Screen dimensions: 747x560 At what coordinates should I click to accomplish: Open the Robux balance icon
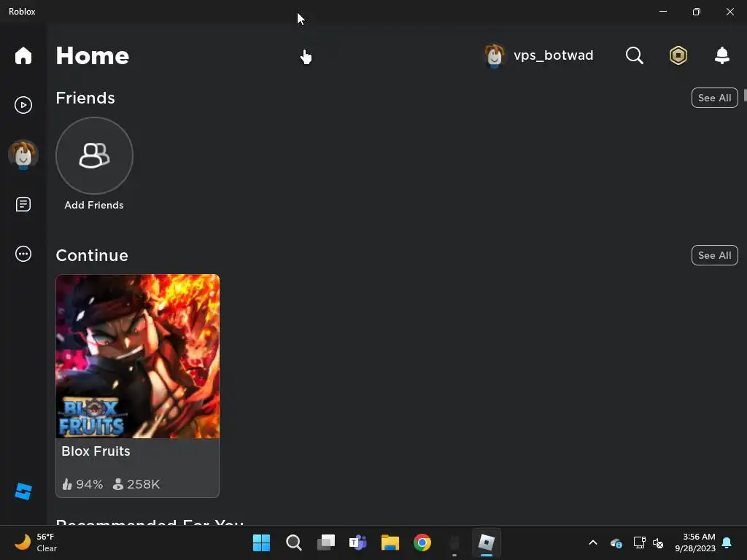tap(678, 55)
